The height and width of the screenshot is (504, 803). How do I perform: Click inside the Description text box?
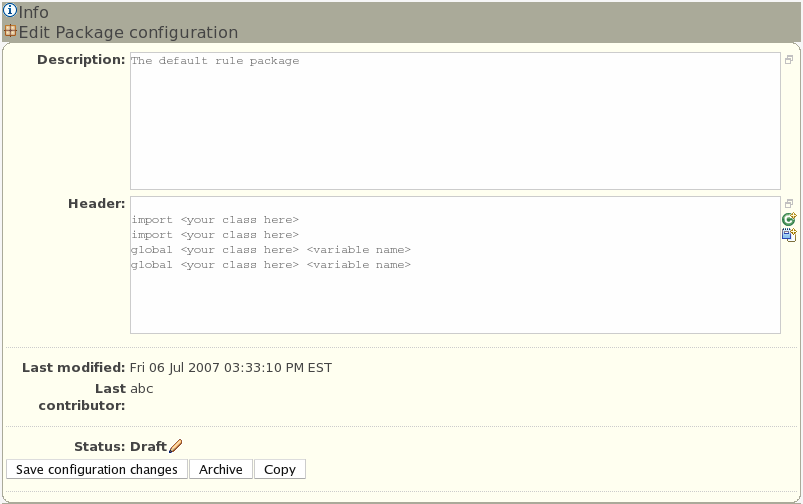455,130
